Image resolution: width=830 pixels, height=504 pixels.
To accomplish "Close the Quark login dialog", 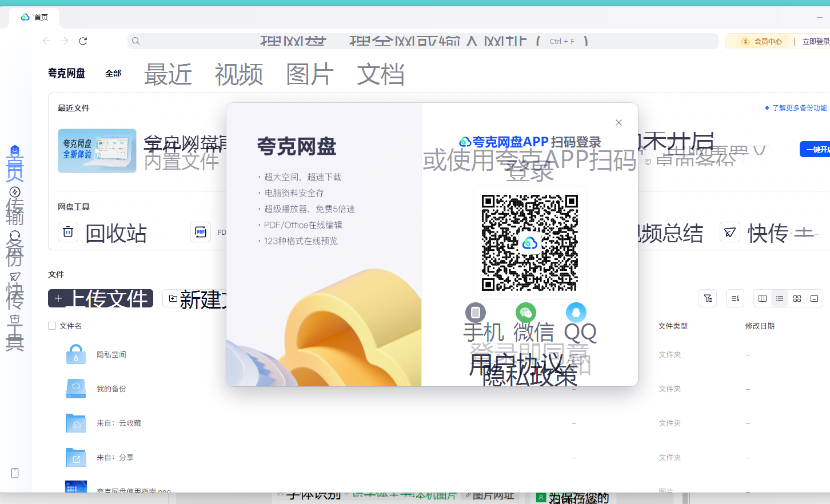I will tap(618, 123).
